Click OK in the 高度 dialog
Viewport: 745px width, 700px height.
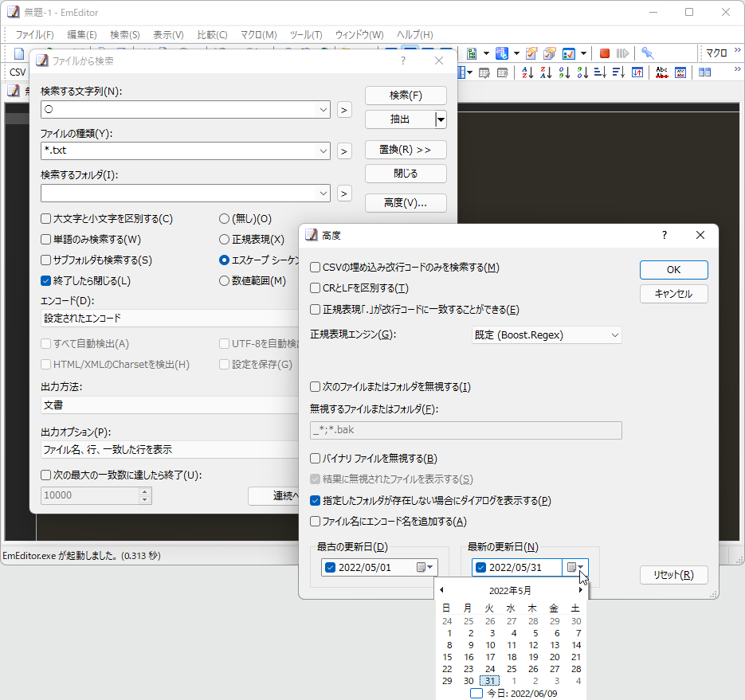[x=673, y=269]
